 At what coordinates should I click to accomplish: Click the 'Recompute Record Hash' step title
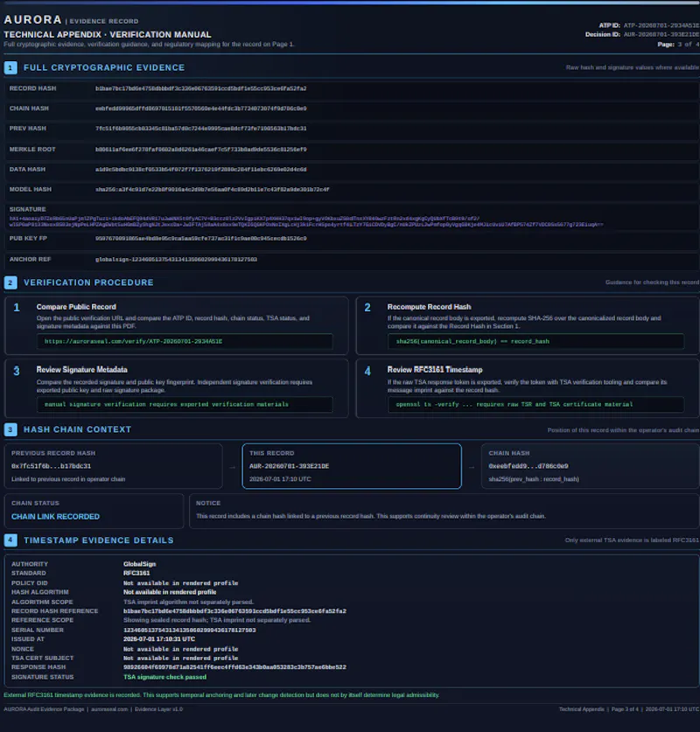[x=429, y=307]
